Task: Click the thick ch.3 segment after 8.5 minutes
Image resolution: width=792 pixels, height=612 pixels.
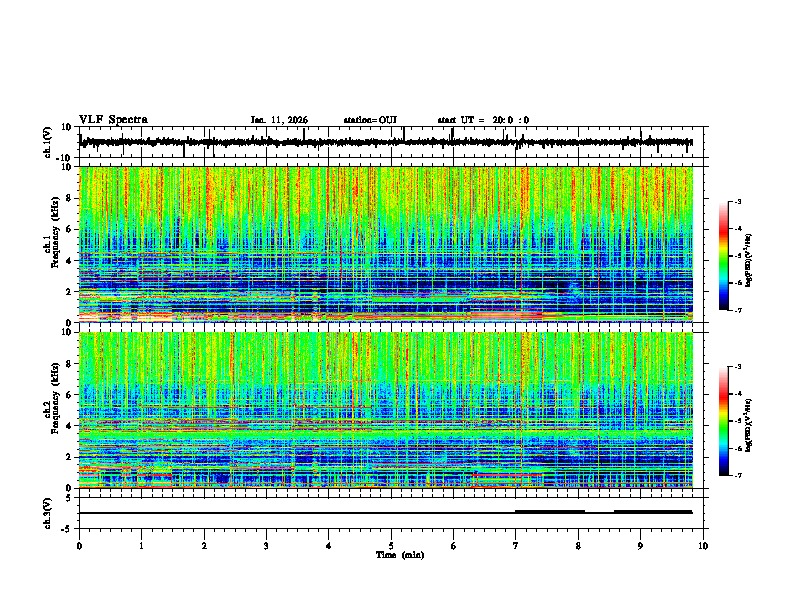Action: point(653,512)
